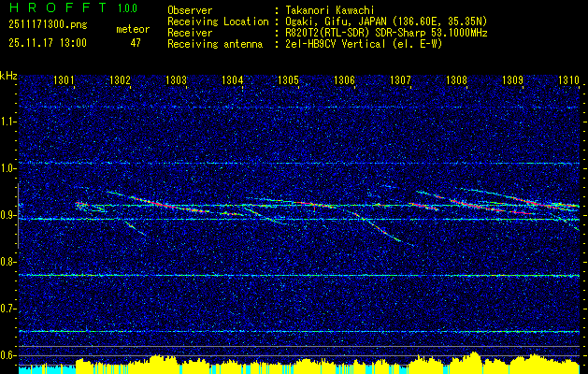Image resolution: width=588 pixels, height=374 pixels.
Task: Click the Observer label
Action: click(190, 10)
